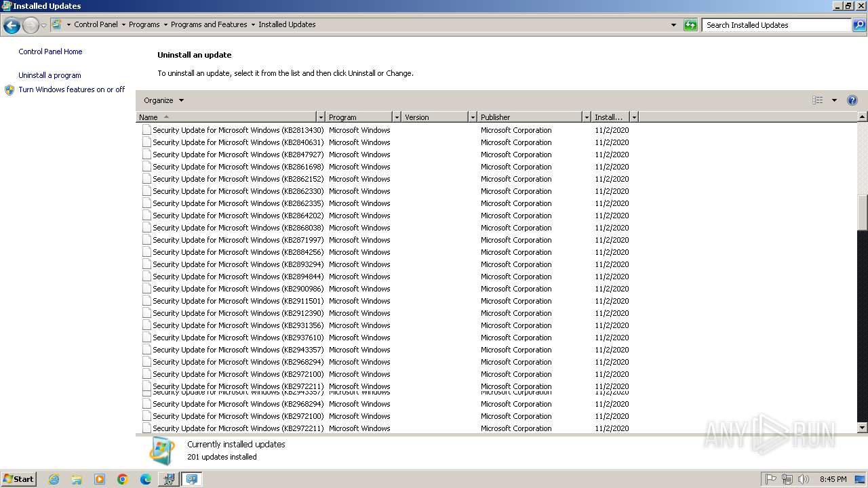The height and width of the screenshot is (488, 868).
Task: Click the shield icon beside Windows features
Action: [x=9, y=90]
